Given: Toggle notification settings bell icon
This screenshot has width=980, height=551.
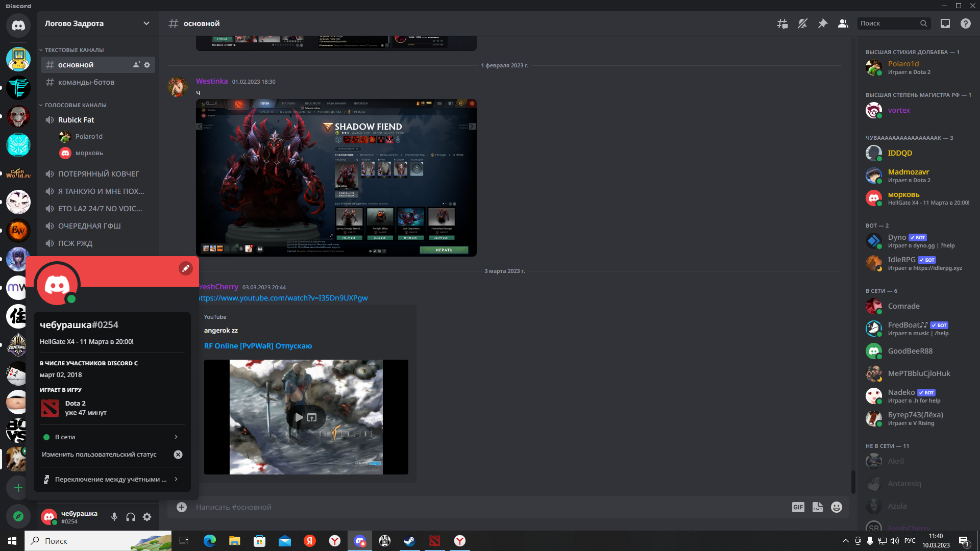Looking at the screenshot, I should pyautogui.click(x=802, y=23).
